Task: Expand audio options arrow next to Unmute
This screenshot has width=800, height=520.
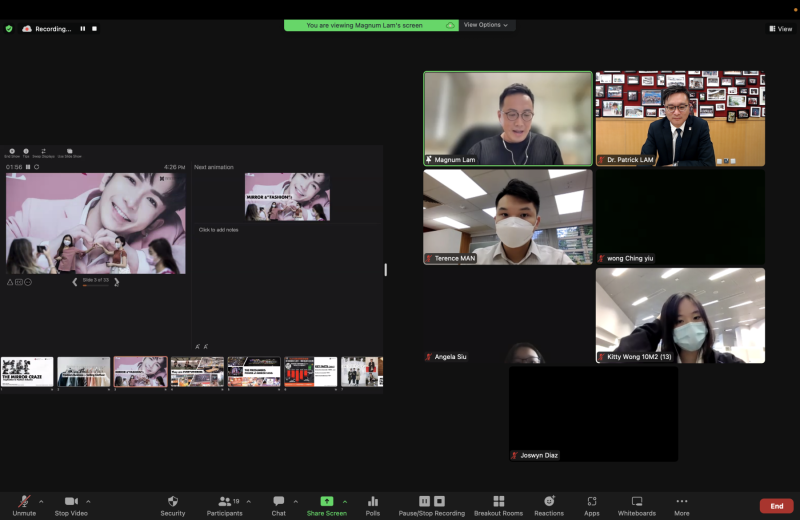Action: point(41,502)
